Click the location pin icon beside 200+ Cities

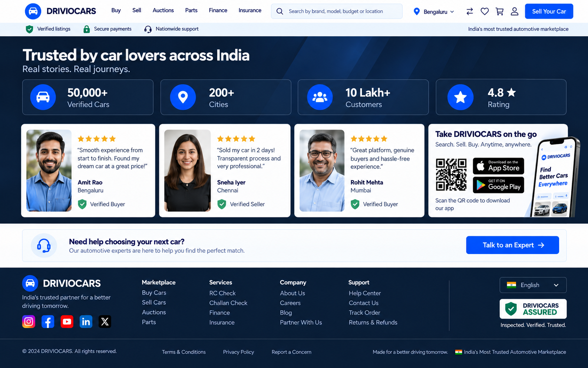pyautogui.click(x=183, y=97)
